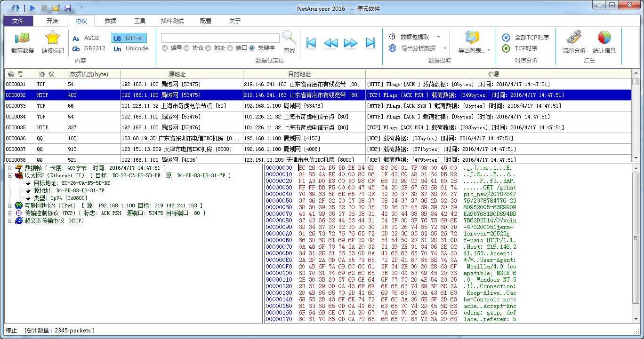Click the NetAnalyzer app logo in title bar
Viewport: 644px width, 339px height.
tap(16, 8)
